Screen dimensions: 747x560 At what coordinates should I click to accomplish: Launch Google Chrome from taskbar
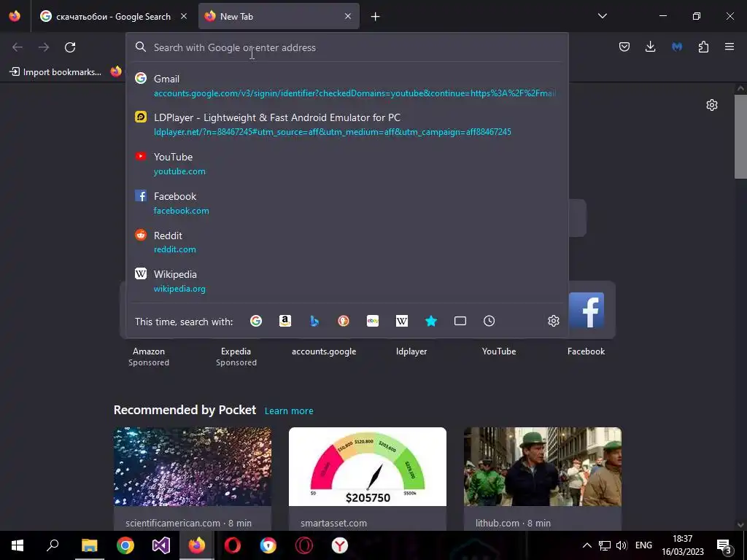click(125, 545)
